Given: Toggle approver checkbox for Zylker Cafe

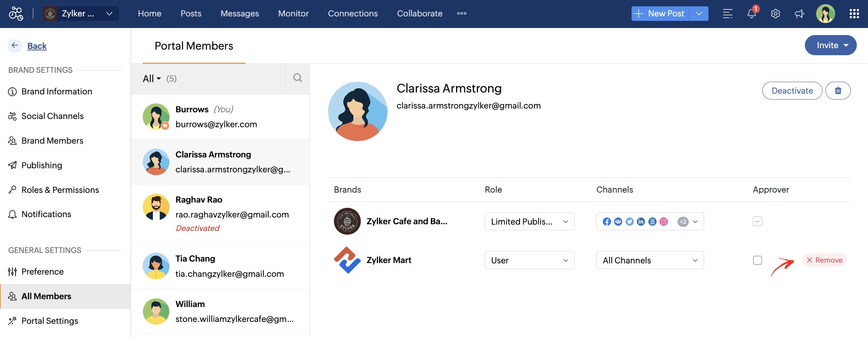Looking at the screenshot, I should 757,221.
